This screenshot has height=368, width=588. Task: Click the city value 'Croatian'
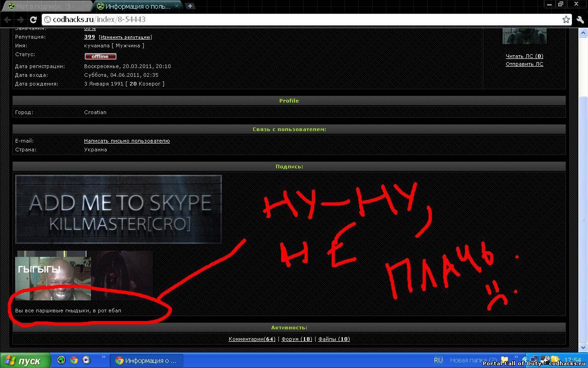(x=95, y=112)
